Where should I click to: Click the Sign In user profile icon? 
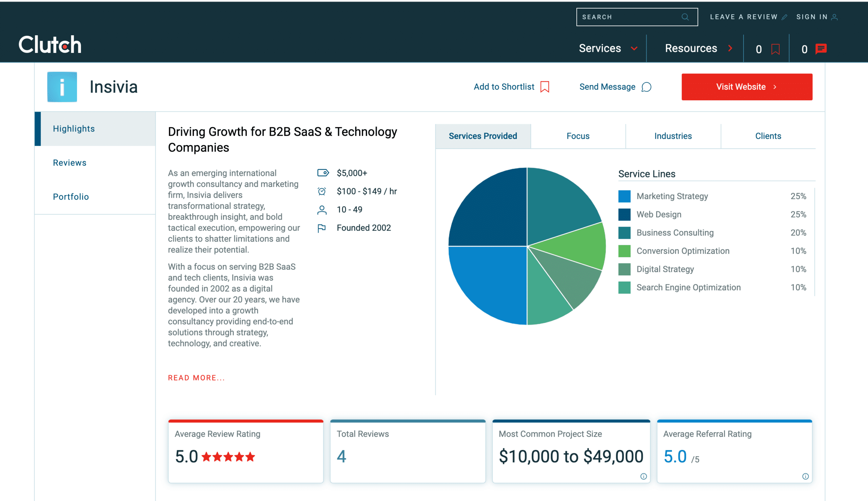[x=834, y=16]
